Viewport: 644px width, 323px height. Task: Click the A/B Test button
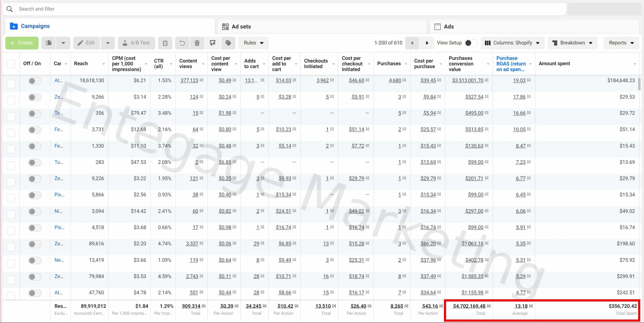point(136,43)
